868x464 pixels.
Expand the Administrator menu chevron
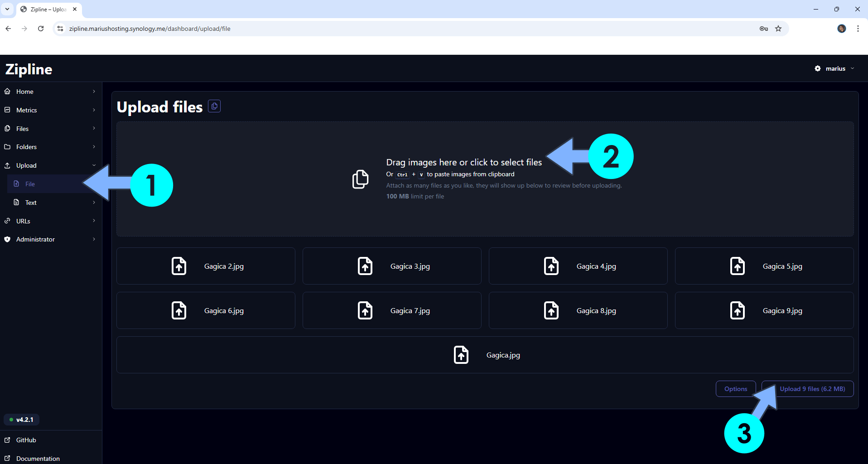tap(94, 239)
